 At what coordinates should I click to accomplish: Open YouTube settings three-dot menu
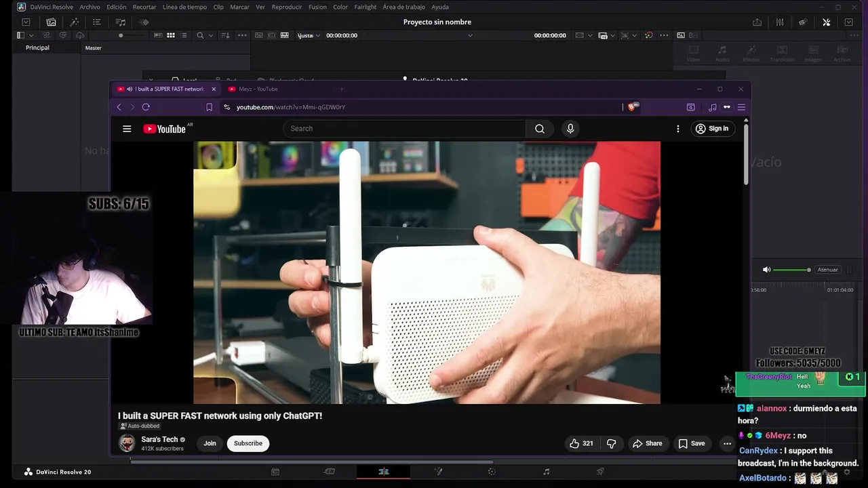point(677,129)
